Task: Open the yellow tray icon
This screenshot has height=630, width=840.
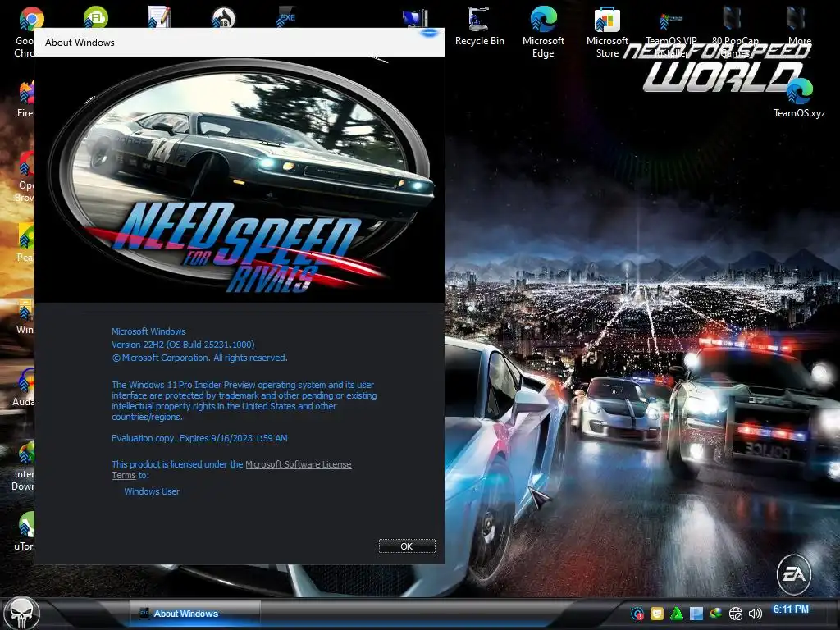Action: coord(657,614)
